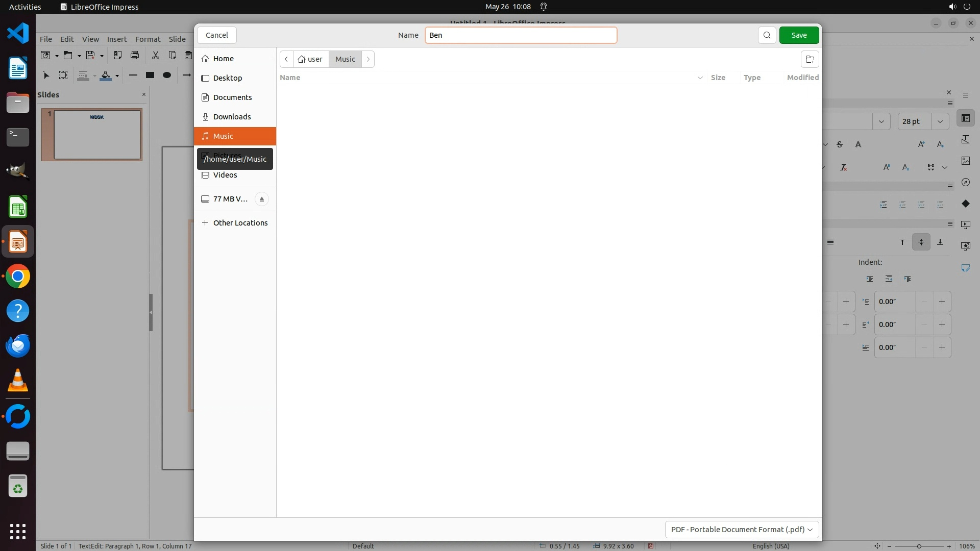Select the Music breadcrumb segment
The width and height of the screenshot is (980, 551).
pos(345,59)
